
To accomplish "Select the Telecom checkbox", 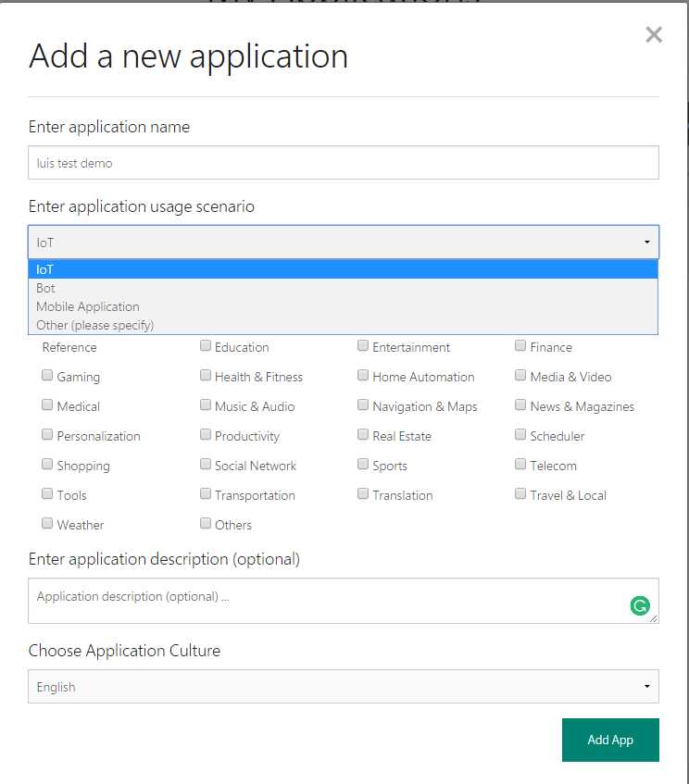I will pyautogui.click(x=520, y=464).
